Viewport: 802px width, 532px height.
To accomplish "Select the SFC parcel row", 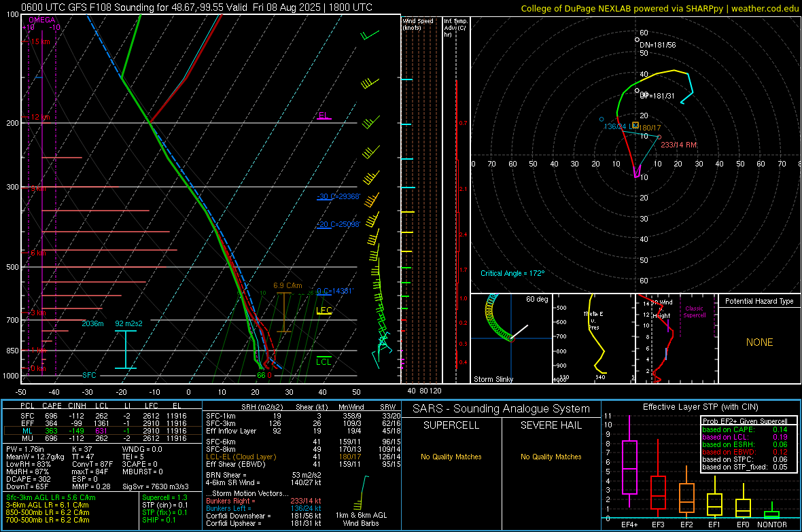I will pos(103,416).
